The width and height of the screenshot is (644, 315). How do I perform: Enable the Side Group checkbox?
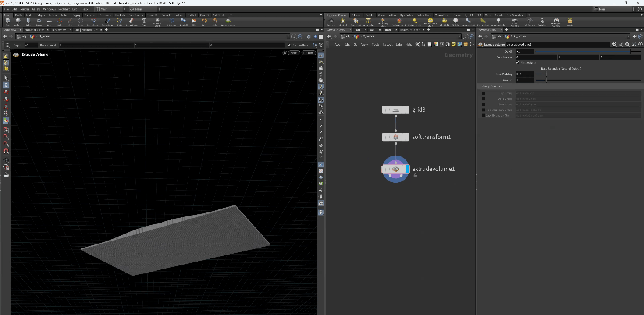(484, 104)
